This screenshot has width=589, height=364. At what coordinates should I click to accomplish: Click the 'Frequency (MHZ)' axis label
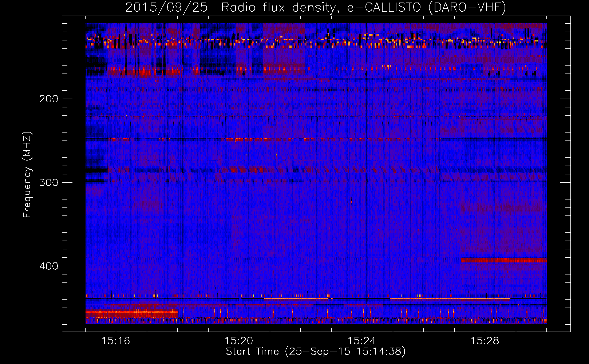tap(27, 175)
